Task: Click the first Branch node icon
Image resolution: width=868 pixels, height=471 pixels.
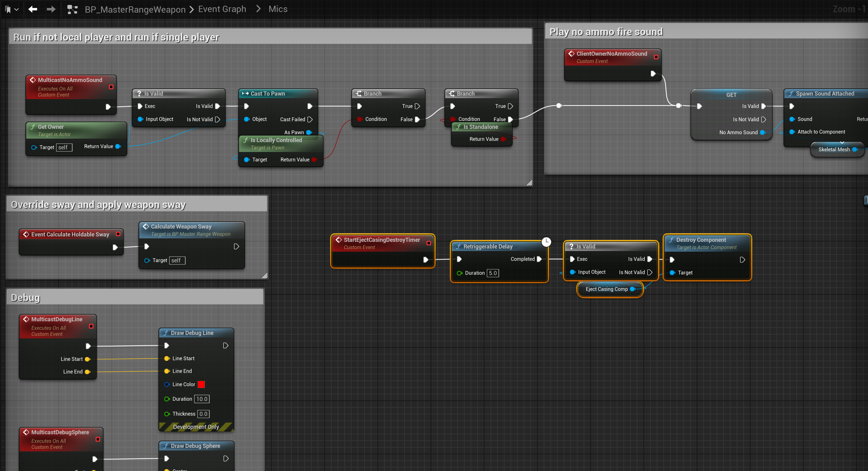Action: [358, 93]
